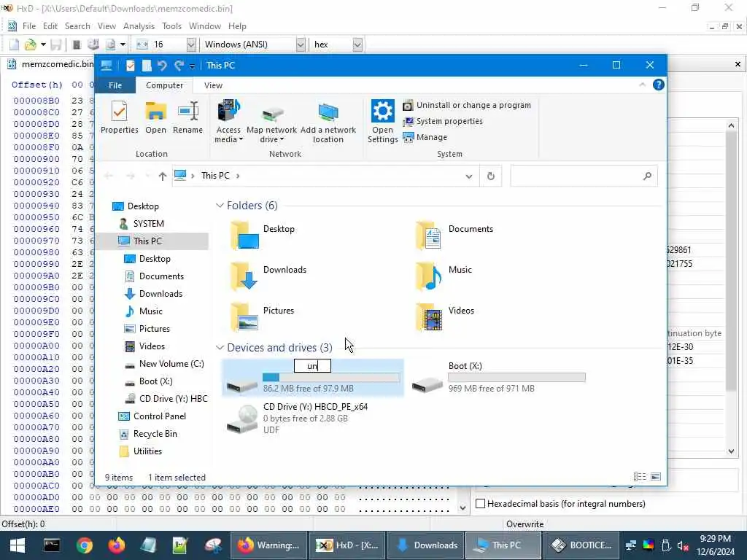Click muted volume icon in system tray
Screen dimensions: 747x560
click(683, 545)
